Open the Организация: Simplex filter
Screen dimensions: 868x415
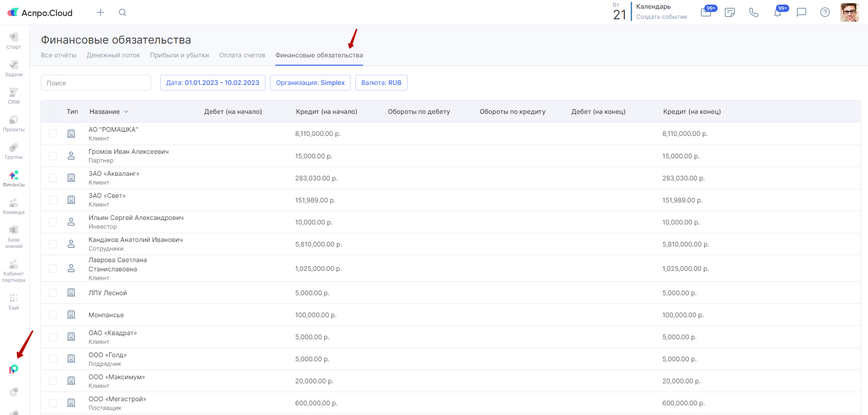[310, 83]
